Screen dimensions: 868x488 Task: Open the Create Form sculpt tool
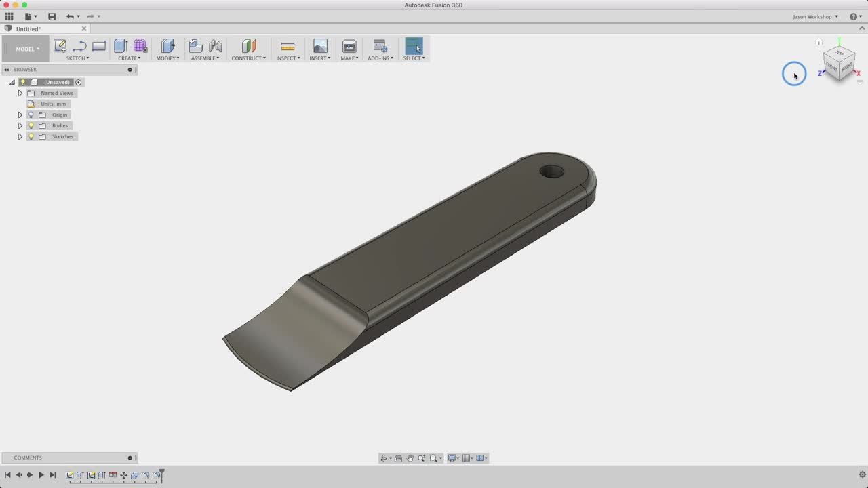click(140, 46)
